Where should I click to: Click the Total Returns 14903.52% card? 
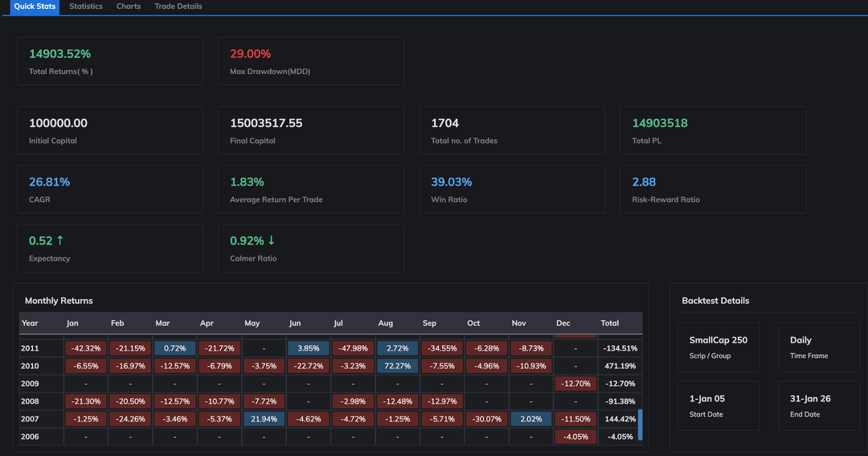[x=109, y=61]
